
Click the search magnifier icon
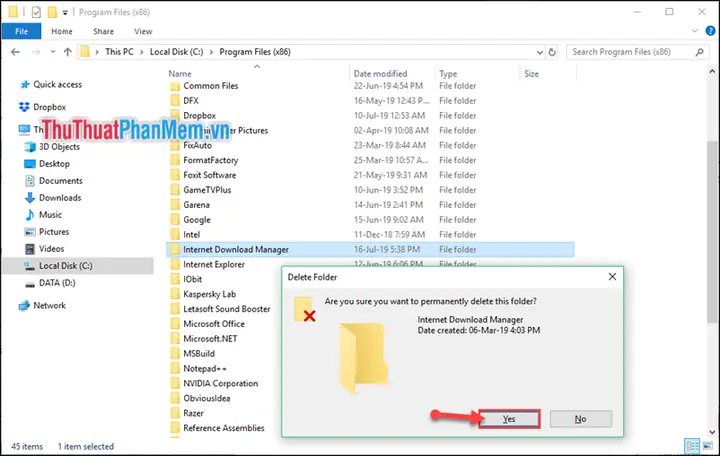[x=699, y=52]
